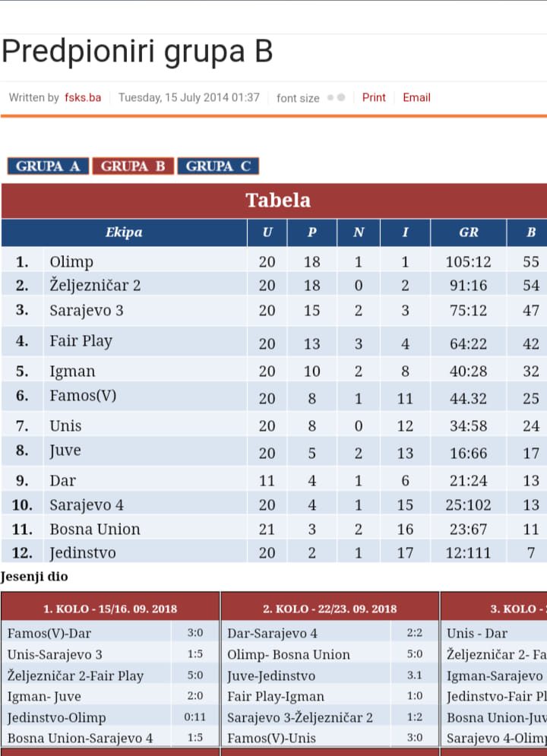
Task: Click the 1. KOLO round header
Action: click(110, 609)
